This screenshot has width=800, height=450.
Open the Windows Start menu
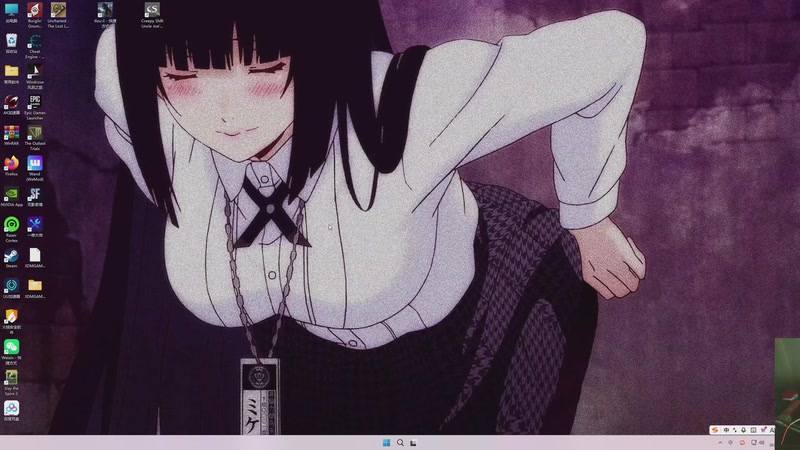pos(386,442)
